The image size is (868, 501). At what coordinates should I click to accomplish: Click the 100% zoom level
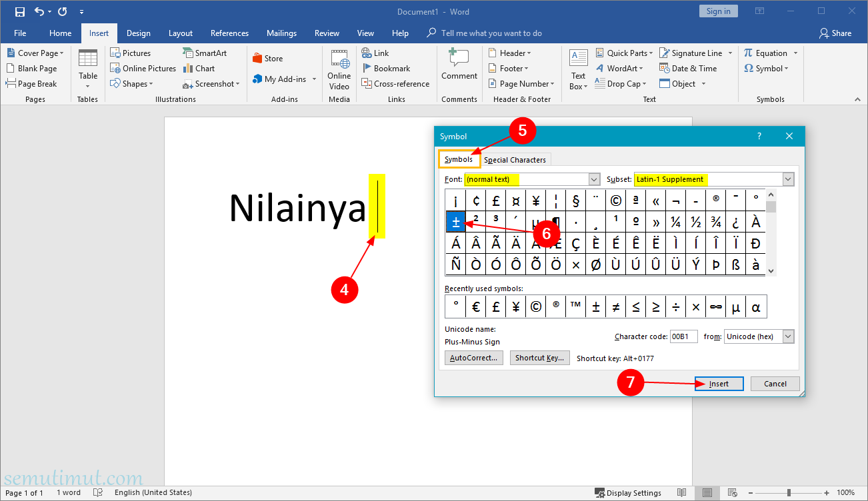[x=845, y=493]
